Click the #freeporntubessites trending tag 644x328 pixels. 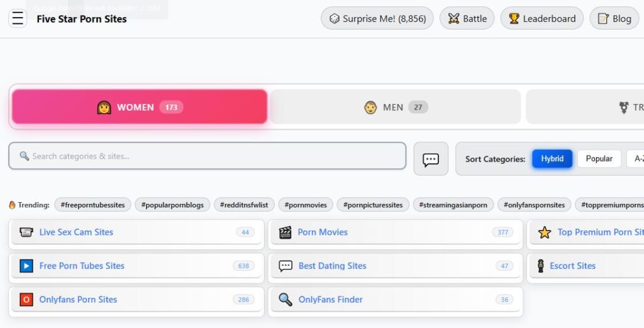pos(92,205)
